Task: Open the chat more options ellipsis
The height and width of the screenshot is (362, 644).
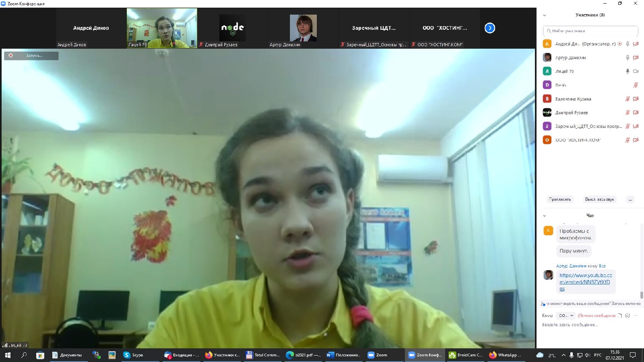Action: (635, 316)
